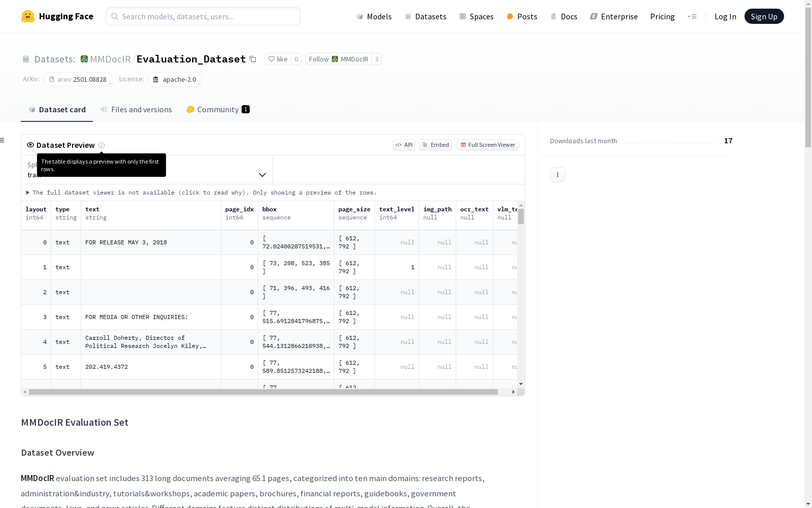The image size is (812, 508).
Task: Click the Evaluation_Dataset title link
Action: click(191, 59)
